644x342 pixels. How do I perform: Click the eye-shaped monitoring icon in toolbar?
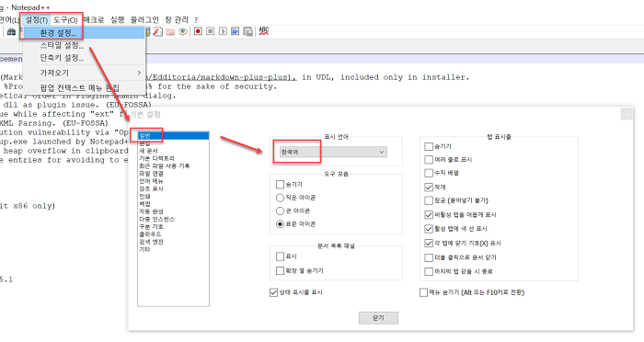pos(183,31)
